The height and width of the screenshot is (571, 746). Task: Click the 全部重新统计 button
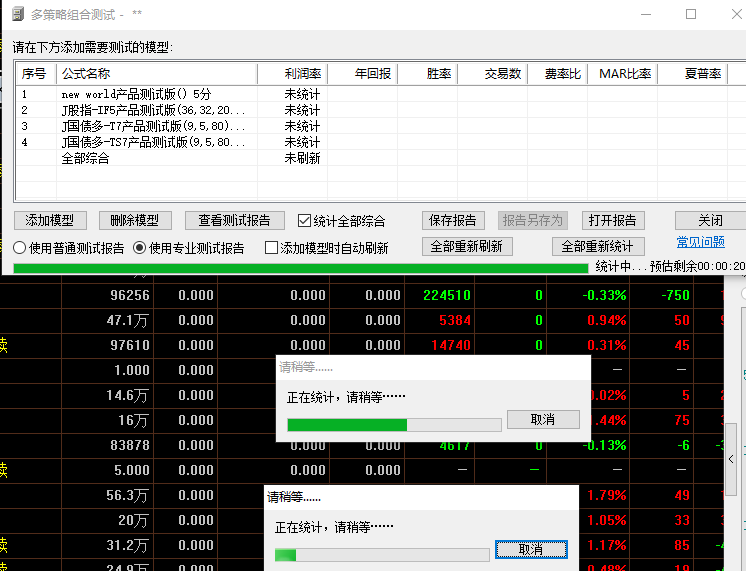(598, 246)
